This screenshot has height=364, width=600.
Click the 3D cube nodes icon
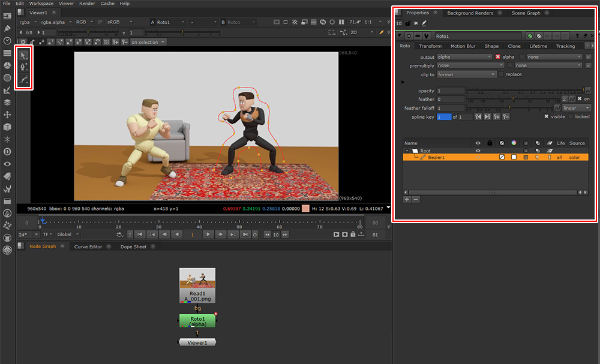point(7,127)
